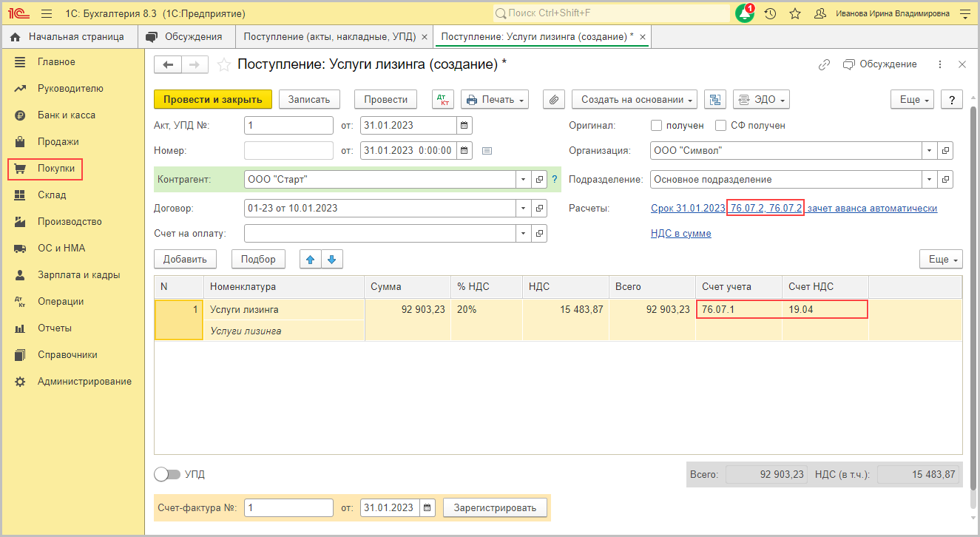Expand the Подразделение dropdown list
The height and width of the screenshot is (537, 980).
pyautogui.click(x=930, y=179)
